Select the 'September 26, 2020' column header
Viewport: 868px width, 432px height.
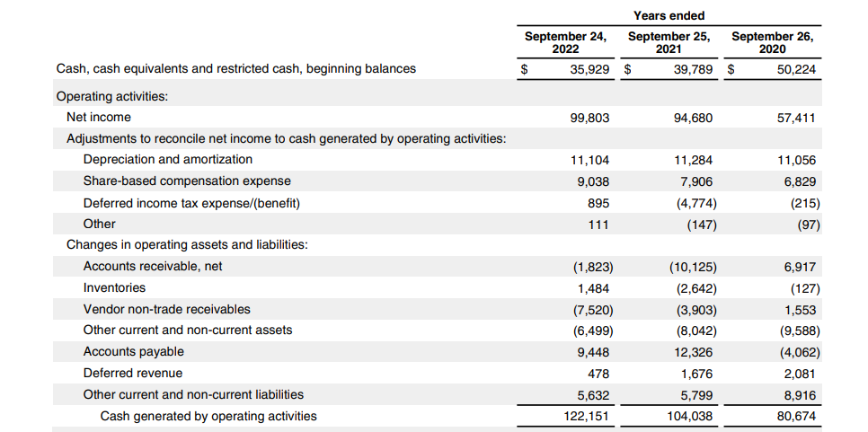pos(772,43)
